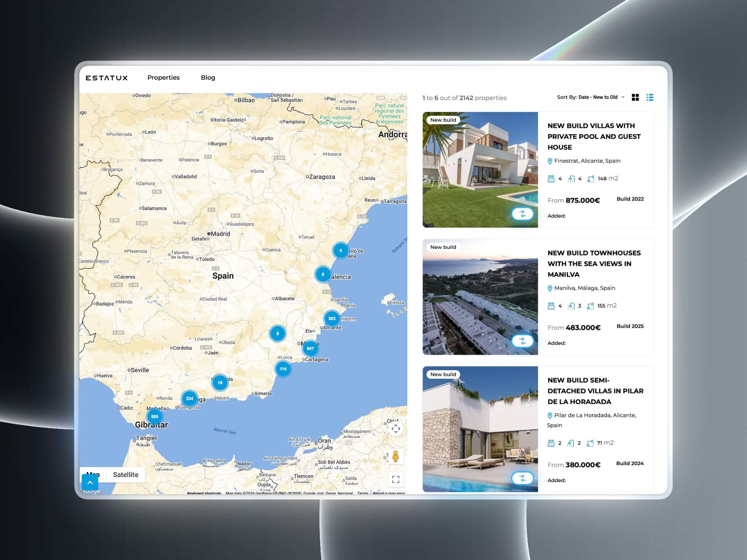Image resolution: width=747 pixels, height=560 pixels.
Task: Open the 303 cluster near Alicante
Action: coord(331,318)
